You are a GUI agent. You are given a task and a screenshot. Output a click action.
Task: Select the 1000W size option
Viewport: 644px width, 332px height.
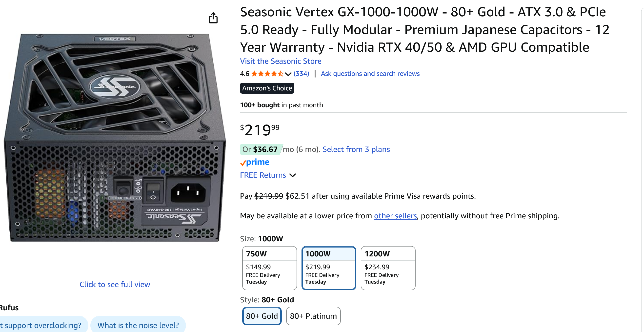328,268
